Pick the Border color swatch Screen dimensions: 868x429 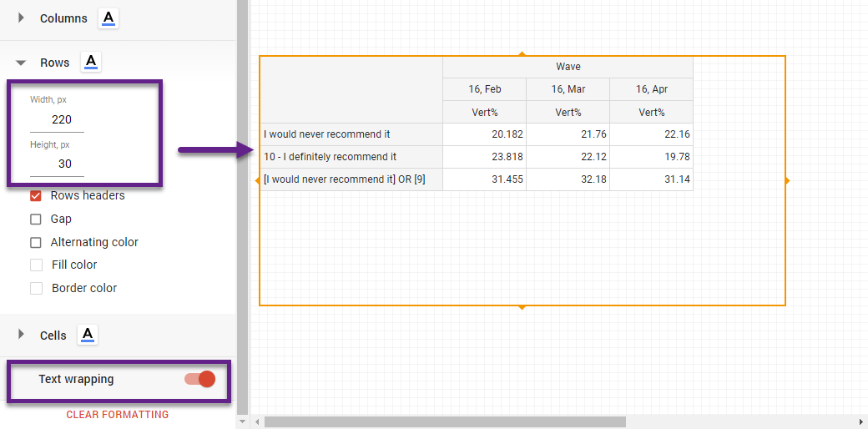pos(36,289)
